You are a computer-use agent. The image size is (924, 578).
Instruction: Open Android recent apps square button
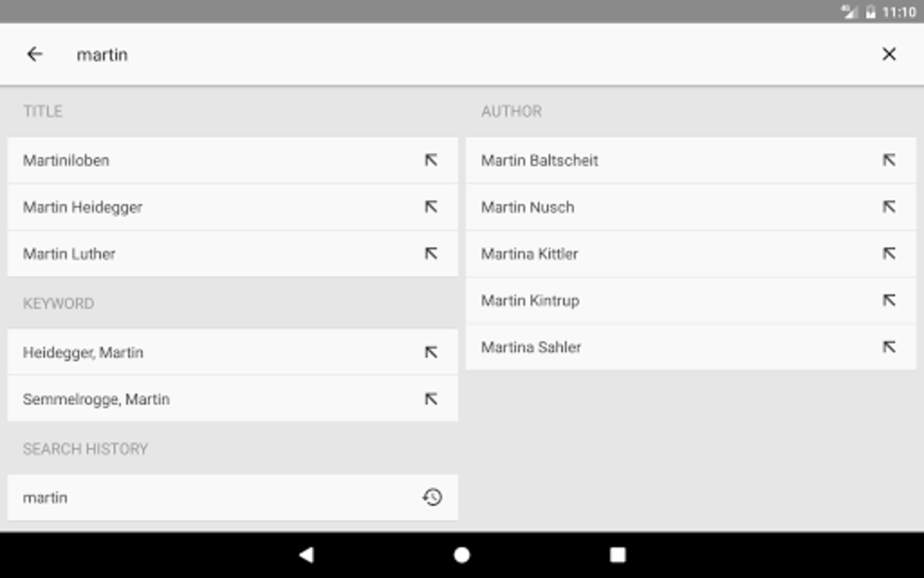point(617,554)
